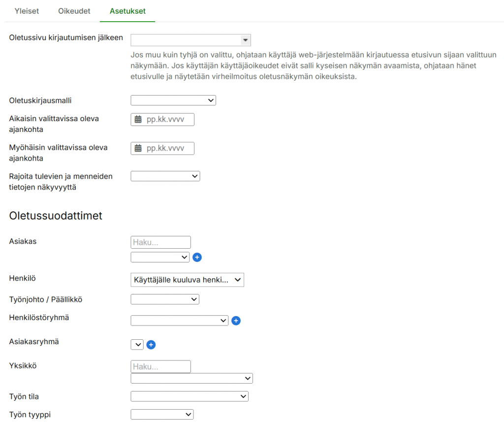Open the Yksikkö dropdown below search

191,378
